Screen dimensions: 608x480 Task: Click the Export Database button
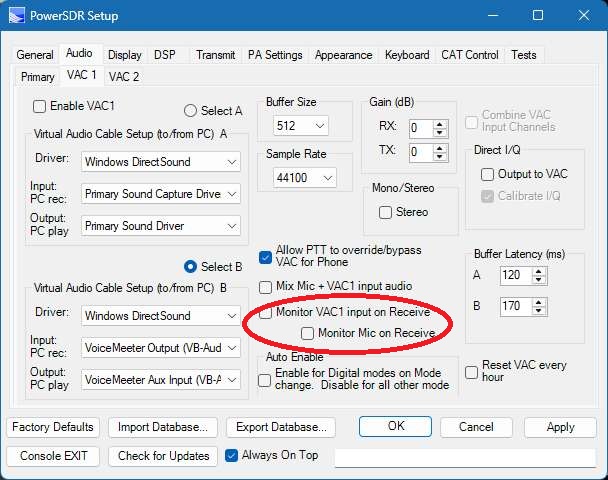pos(279,427)
